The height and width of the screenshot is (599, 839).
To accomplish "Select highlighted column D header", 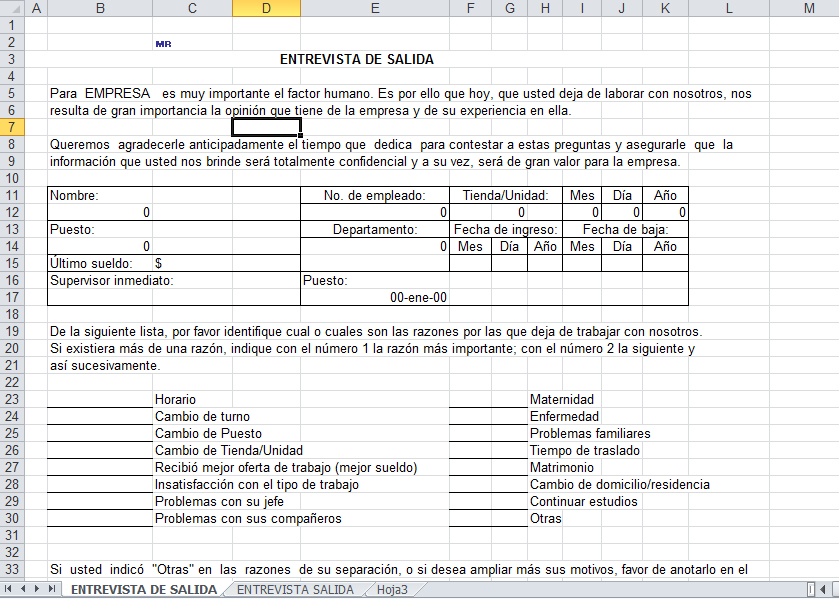I will 266,8.
